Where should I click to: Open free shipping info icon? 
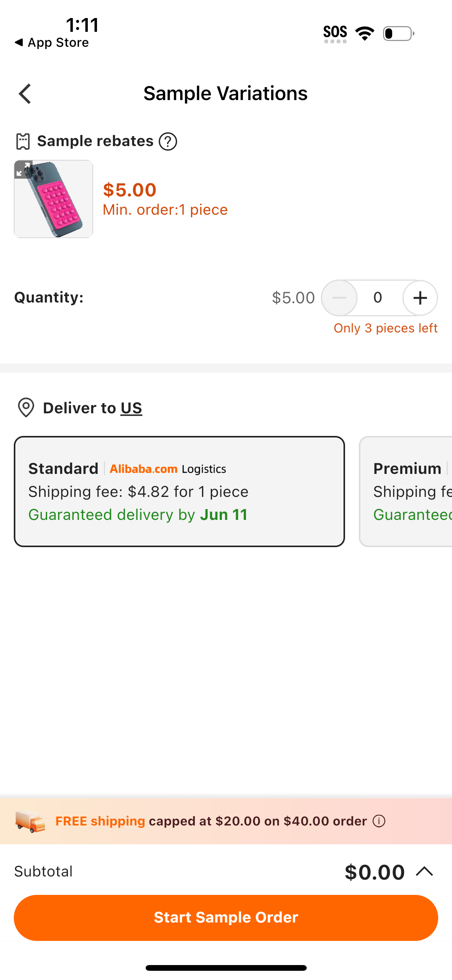[379, 821]
